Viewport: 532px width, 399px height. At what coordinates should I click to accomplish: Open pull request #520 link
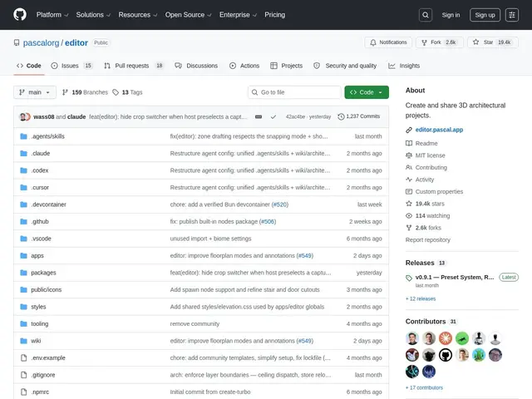(280, 204)
